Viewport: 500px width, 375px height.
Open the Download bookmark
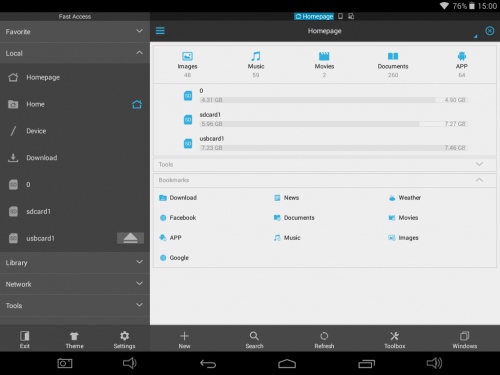(178, 198)
